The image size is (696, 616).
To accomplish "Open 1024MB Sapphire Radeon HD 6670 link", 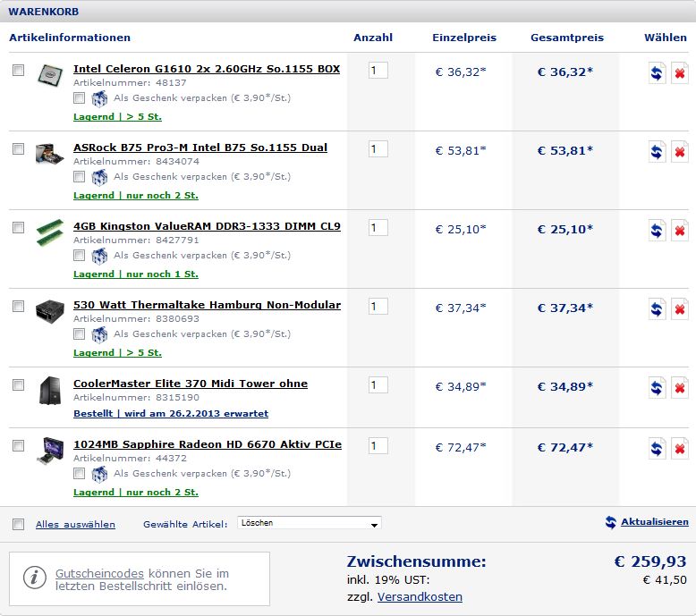I will 208,444.
